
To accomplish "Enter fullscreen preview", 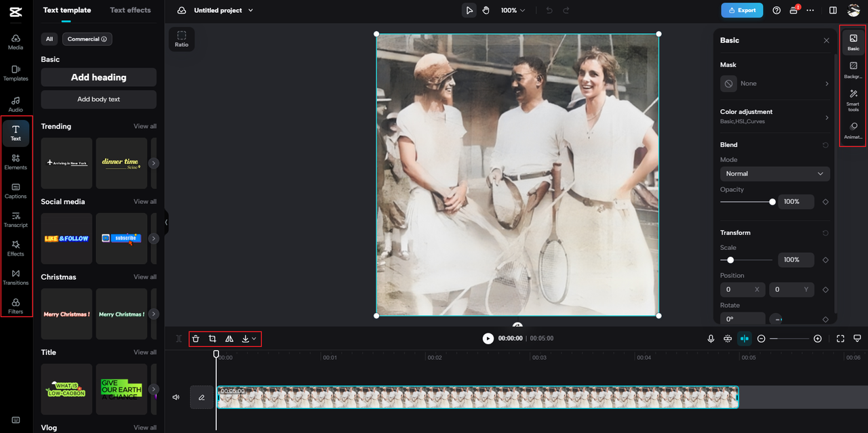I will (x=840, y=338).
